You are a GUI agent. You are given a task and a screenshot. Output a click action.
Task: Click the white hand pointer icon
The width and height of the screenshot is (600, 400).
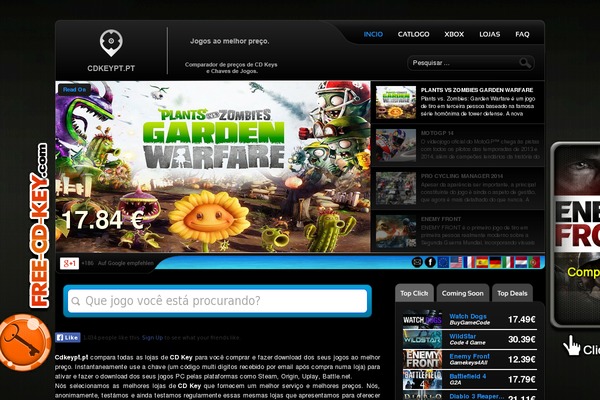(571, 345)
